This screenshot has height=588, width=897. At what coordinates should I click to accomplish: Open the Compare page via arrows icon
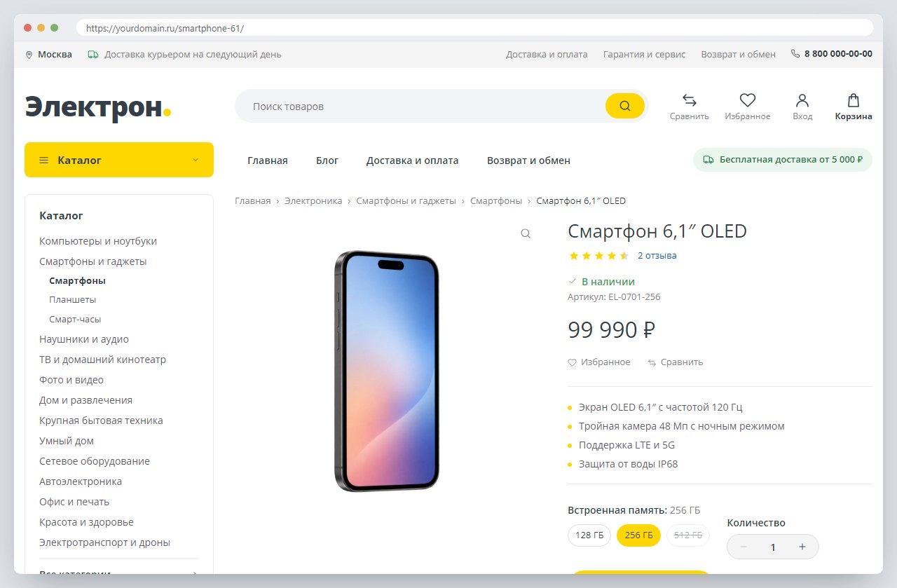(690, 100)
